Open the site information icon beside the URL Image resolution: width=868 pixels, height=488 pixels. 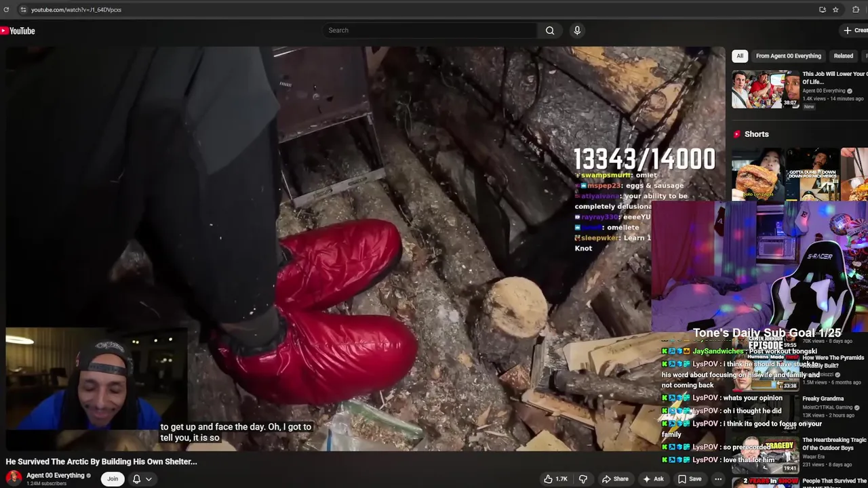22,9
